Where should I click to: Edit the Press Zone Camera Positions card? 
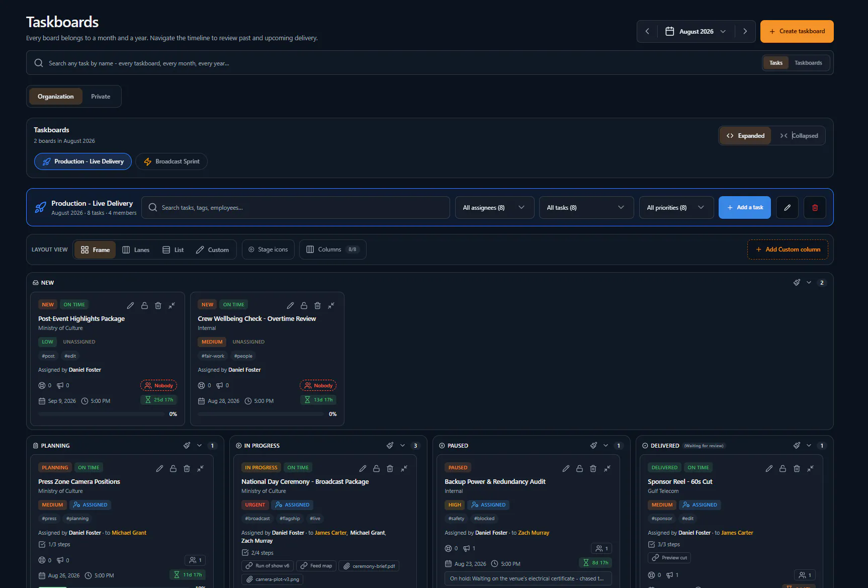click(159, 468)
